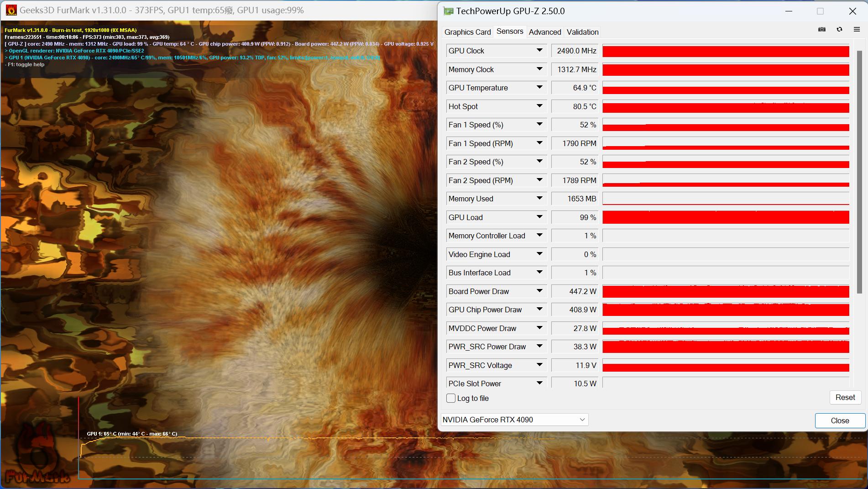Click the green graphics card icon in GPU-Z title bar
This screenshot has width=868, height=489.
(449, 11)
